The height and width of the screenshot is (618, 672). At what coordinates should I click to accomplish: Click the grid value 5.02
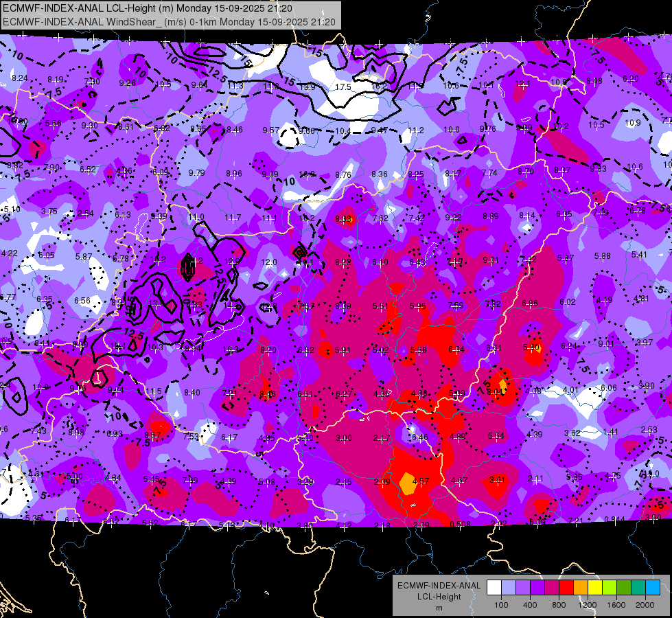(x=380, y=350)
